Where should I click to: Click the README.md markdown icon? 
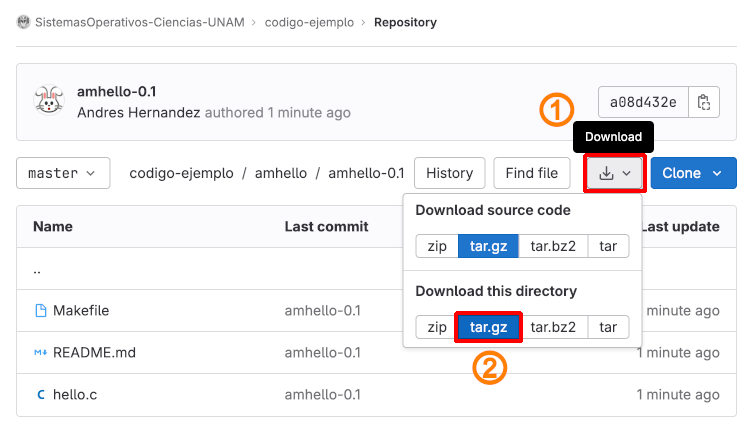41,353
